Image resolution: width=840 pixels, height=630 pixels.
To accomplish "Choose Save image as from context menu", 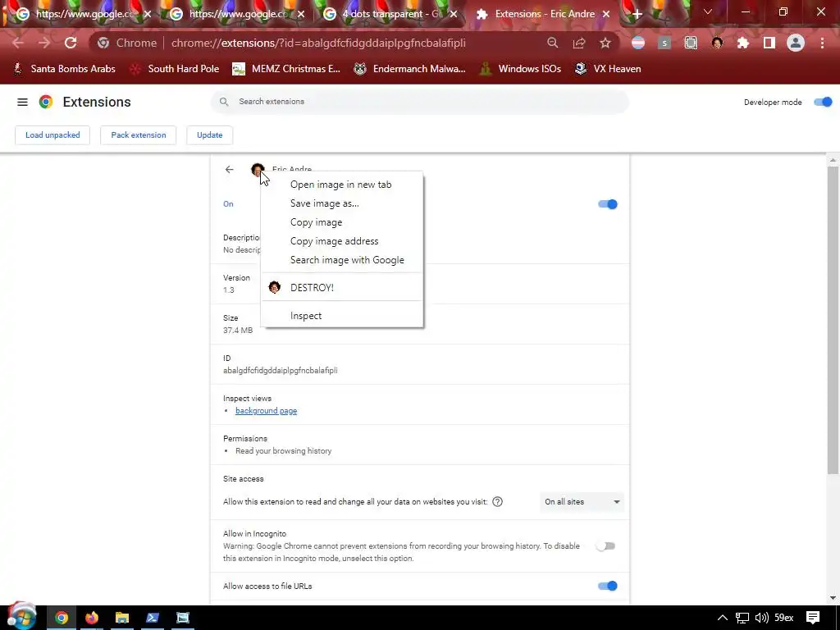I will pyautogui.click(x=342, y=203).
